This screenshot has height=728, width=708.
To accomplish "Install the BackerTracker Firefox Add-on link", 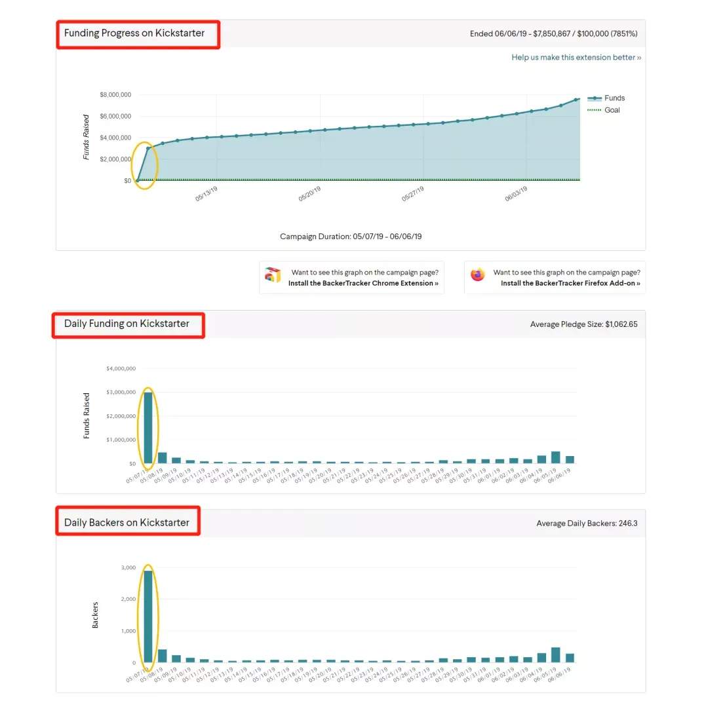I will [x=570, y=283].
